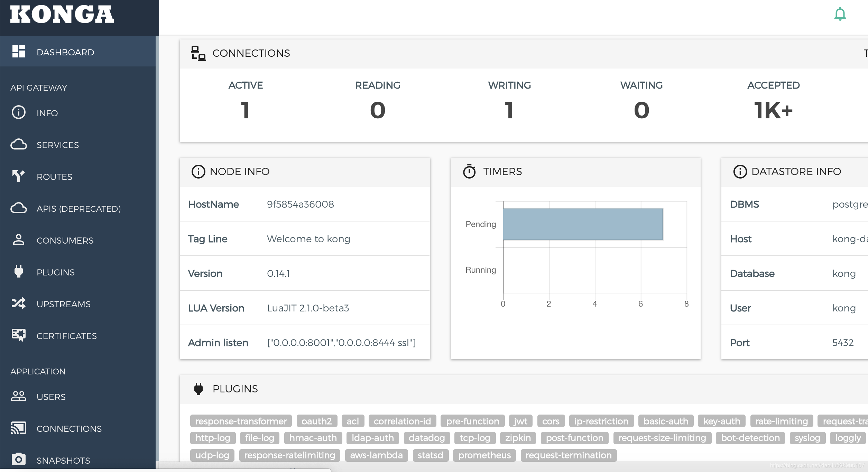868x472 pixels.
Task: Click the basic-auth plugin tag
Action: tap(666, 421)
